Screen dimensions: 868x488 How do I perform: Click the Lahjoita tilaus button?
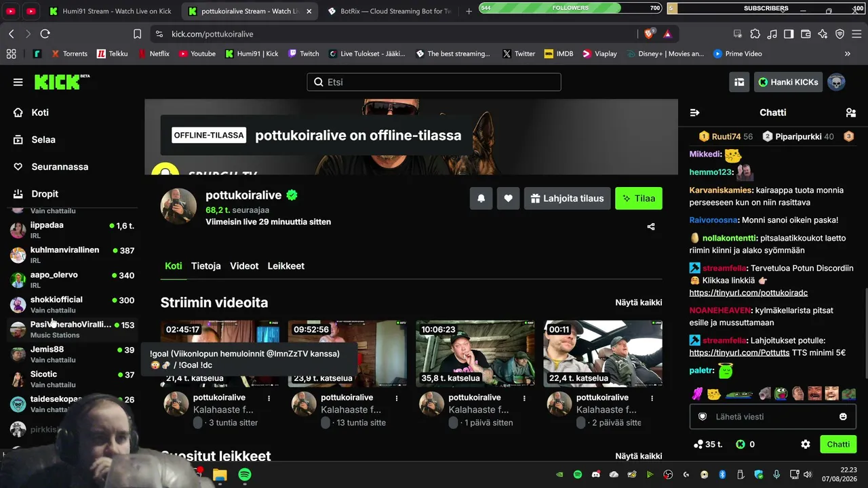pyautogui.click(x=568, y=199)
